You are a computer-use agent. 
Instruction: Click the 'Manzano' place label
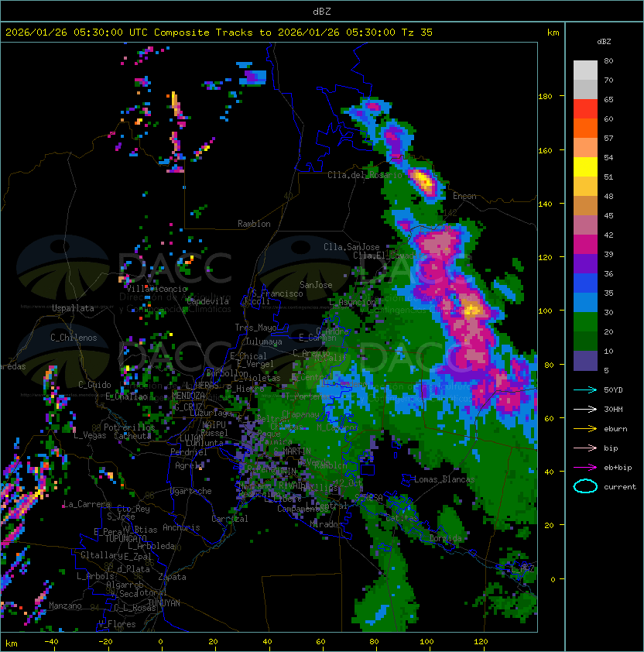(x=65, y=606)
